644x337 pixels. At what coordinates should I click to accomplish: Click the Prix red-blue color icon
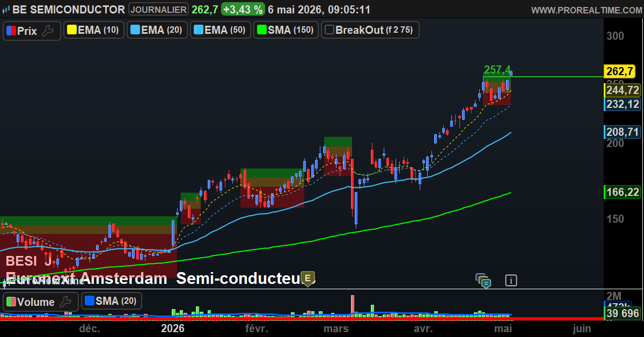pyautogui.click(x=10, y=31)
